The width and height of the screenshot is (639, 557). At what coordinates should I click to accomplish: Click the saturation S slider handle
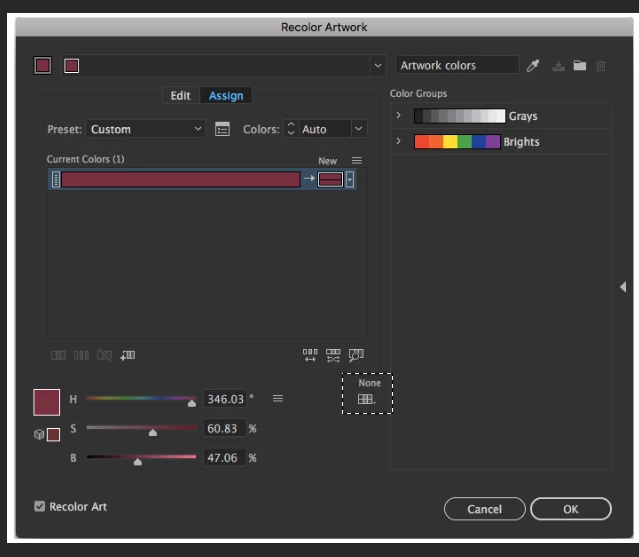(153, 432)
